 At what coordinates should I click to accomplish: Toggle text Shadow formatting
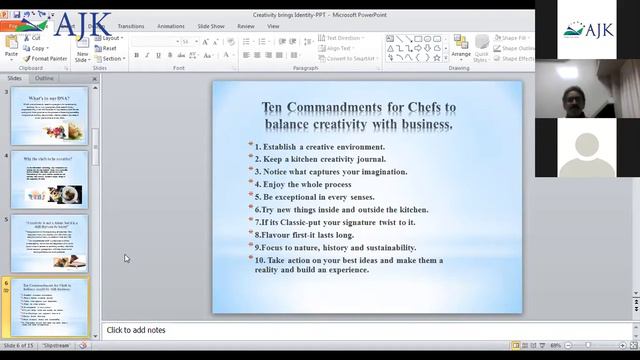point(170,55)
